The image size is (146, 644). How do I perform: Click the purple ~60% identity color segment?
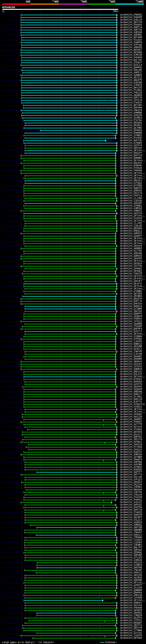tap(73, 4)
